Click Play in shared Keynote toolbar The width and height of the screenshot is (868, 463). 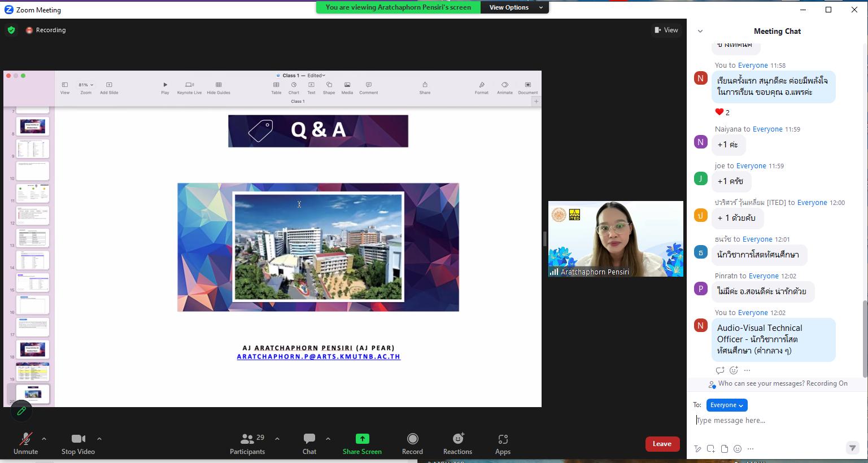pyautogui.click(x=165, y=88)
